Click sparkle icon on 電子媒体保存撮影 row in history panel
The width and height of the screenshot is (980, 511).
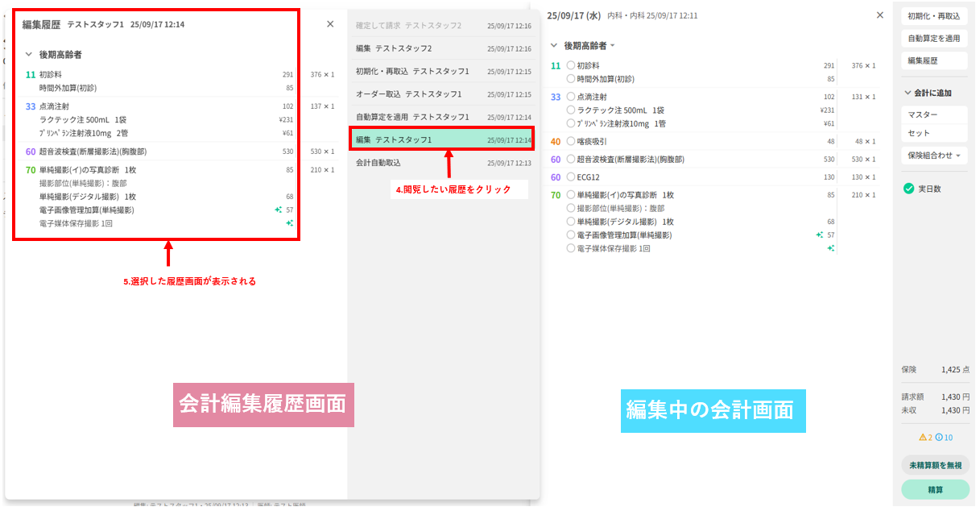(289, 223)
